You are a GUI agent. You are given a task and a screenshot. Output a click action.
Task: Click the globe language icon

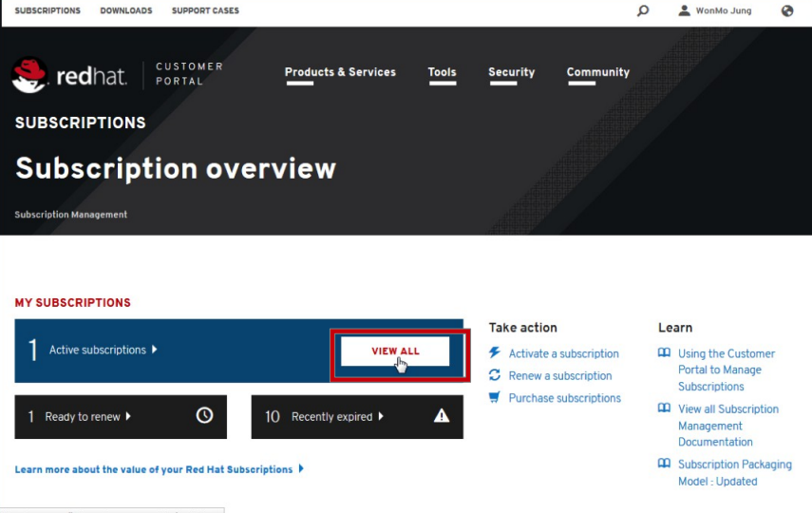point(787,10)
